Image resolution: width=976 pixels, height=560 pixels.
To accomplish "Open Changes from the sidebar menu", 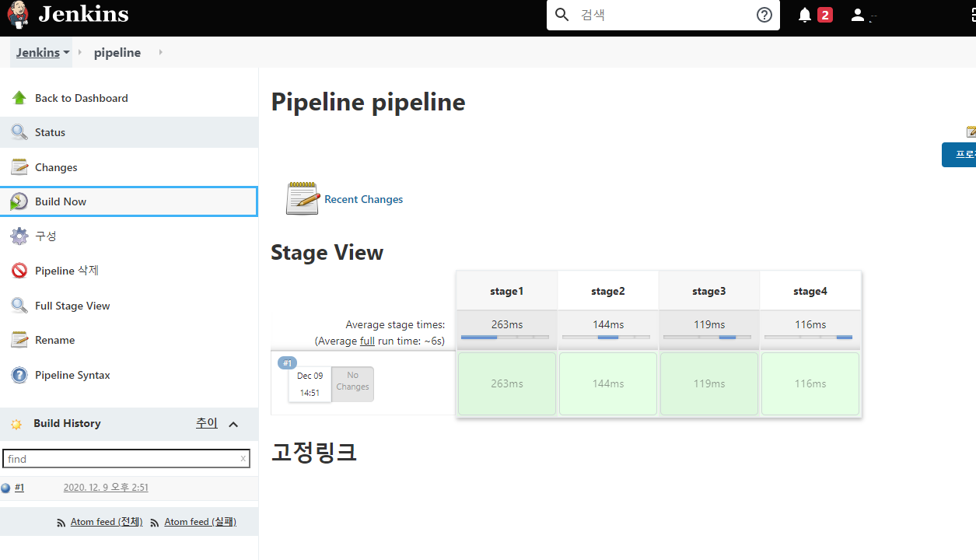I will tap(19, 166).
